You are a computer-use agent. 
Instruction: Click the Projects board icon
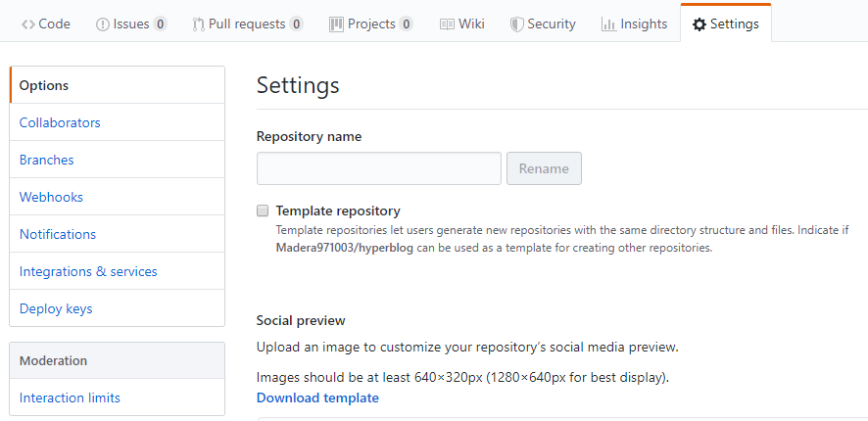click(336, 24)
